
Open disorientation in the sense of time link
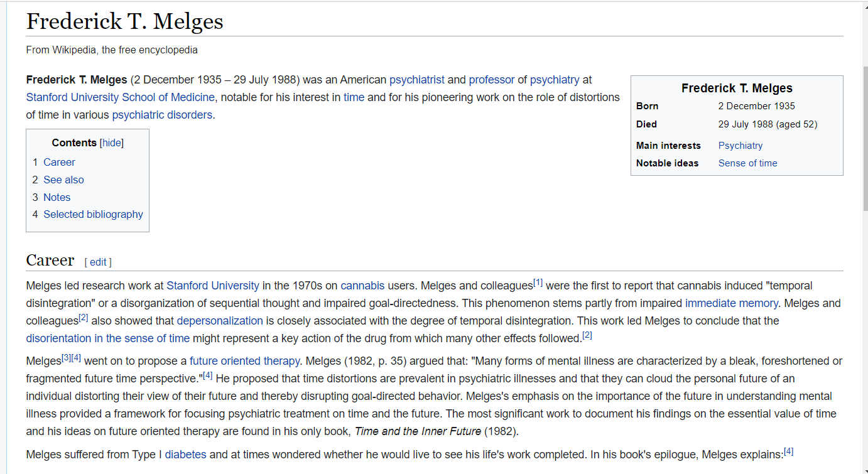(x=108, y=338)
